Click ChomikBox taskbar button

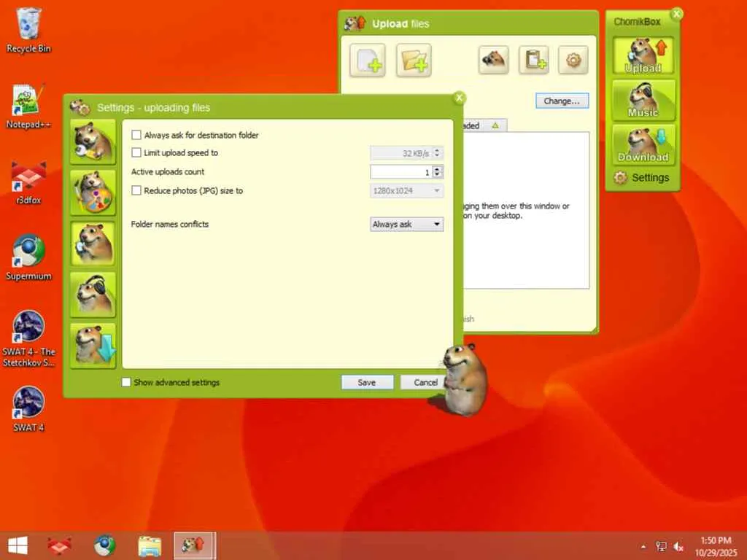195,545
